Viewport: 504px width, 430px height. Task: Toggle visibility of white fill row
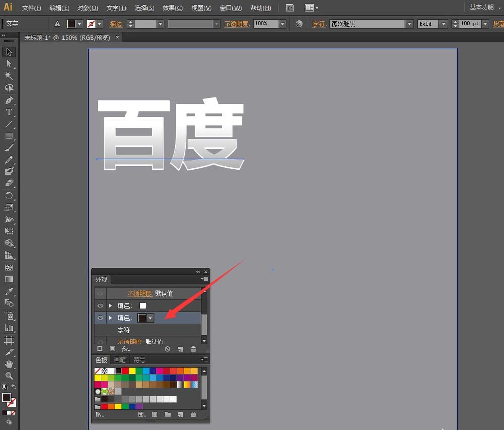(100, 306)
